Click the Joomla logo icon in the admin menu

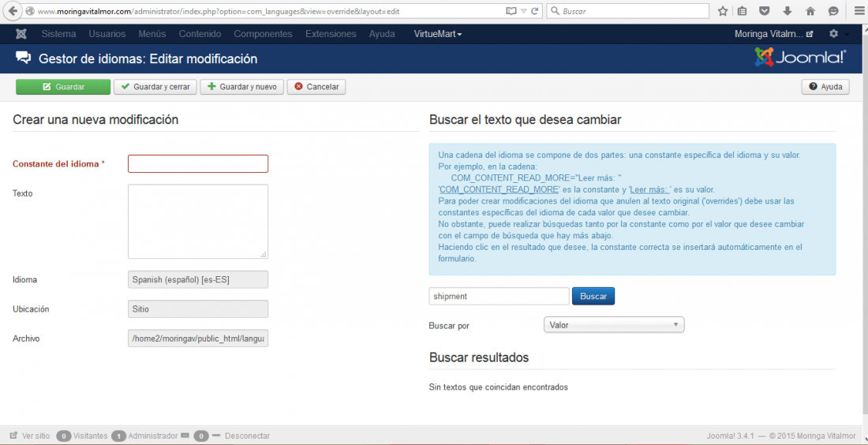click(x=21, y=34)
